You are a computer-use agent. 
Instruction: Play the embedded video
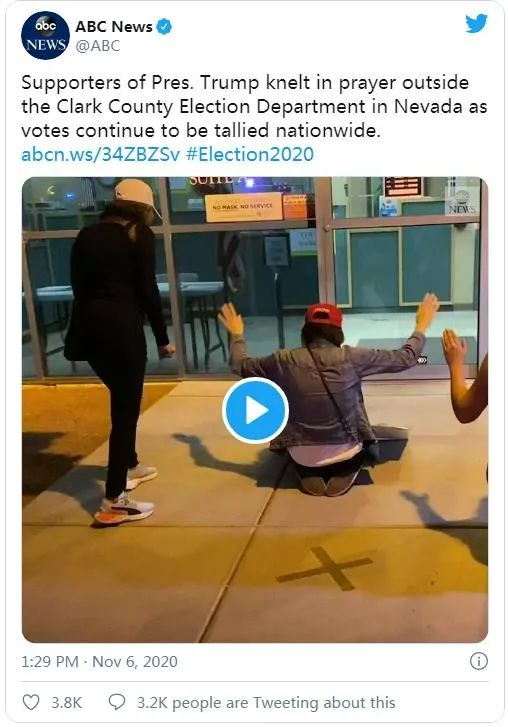(255, 410)
